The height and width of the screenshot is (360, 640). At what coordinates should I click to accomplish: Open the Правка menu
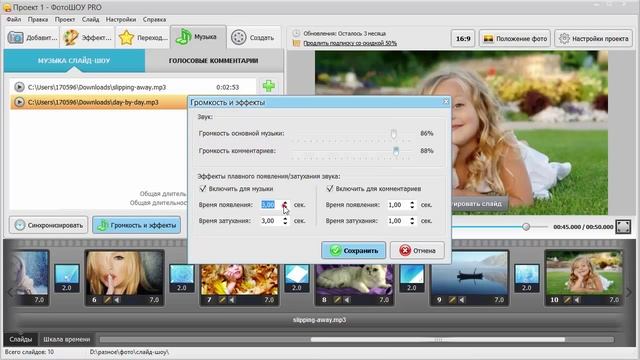click(x=38, y=19)
